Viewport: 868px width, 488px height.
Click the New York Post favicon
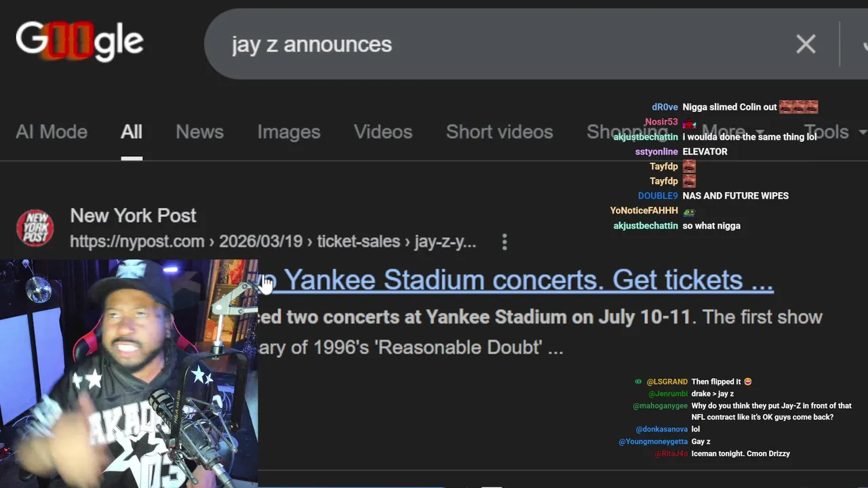coord(35,228)
